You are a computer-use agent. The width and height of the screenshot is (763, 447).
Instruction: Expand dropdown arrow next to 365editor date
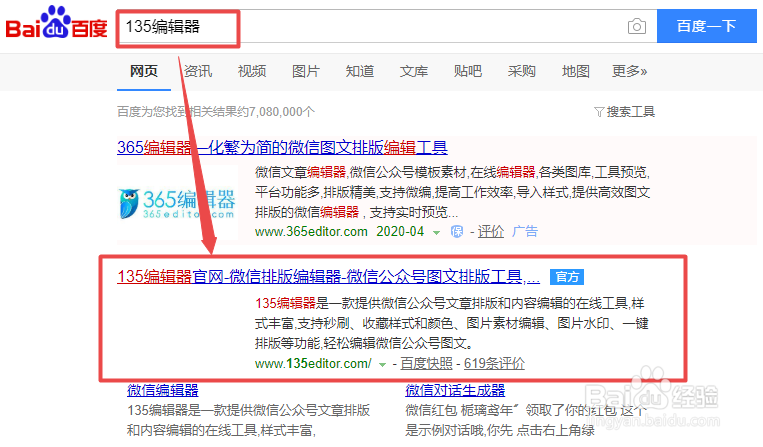point(436,232)
